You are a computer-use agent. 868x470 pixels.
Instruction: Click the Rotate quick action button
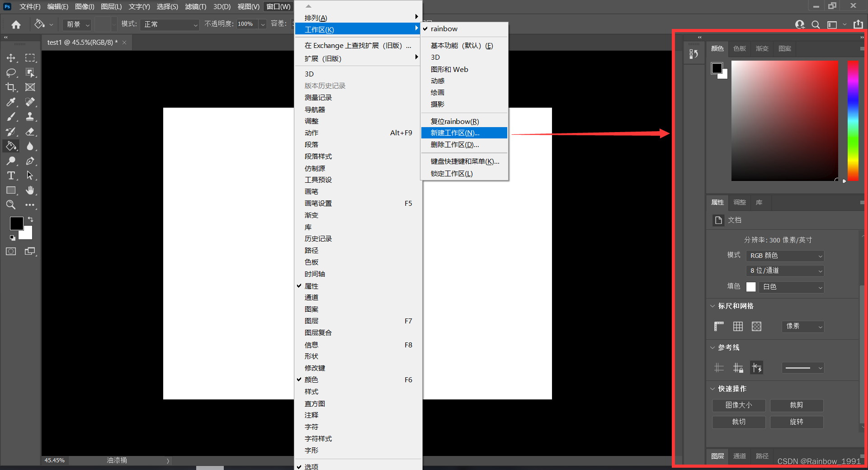(797, 422)
